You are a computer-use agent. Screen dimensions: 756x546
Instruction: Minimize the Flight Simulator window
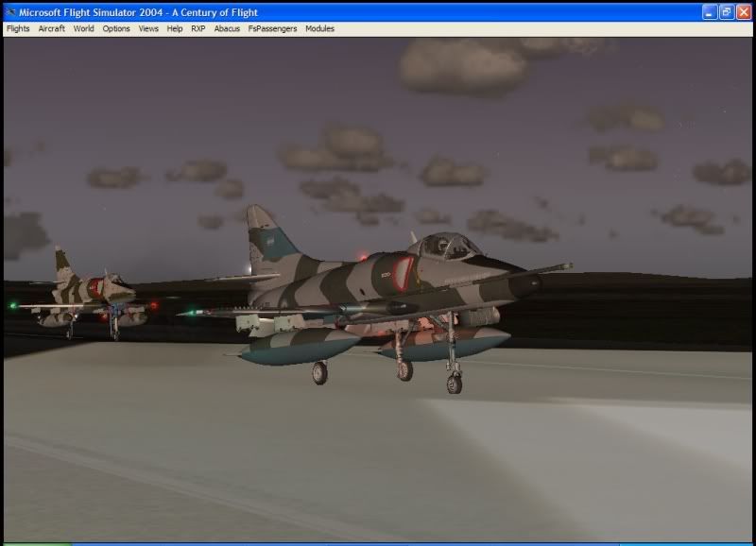coord(710,12)
